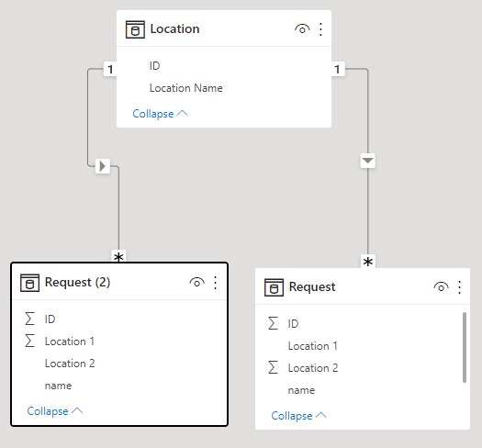Click the Location table title text
This screenshot has height=448, width=482.
(x=175, y=29)
